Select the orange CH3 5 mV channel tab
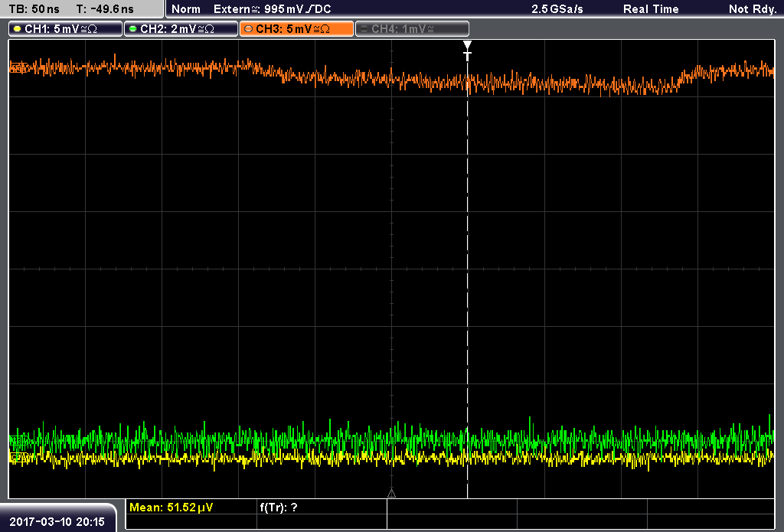The height and width of the screenshot is (532, 784). [x=296, y=29]
